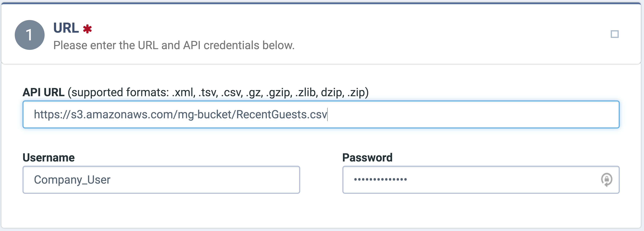
Task: Click the red required asterisk
Action: click(87, 29)
